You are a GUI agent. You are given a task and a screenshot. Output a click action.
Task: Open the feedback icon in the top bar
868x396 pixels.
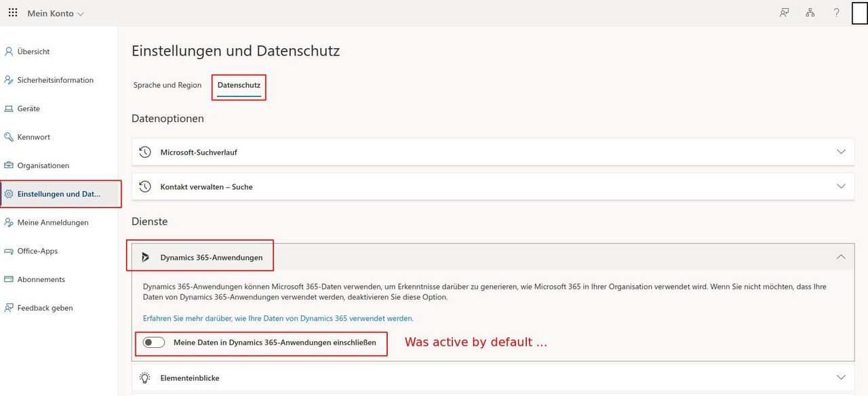point(784,12)
